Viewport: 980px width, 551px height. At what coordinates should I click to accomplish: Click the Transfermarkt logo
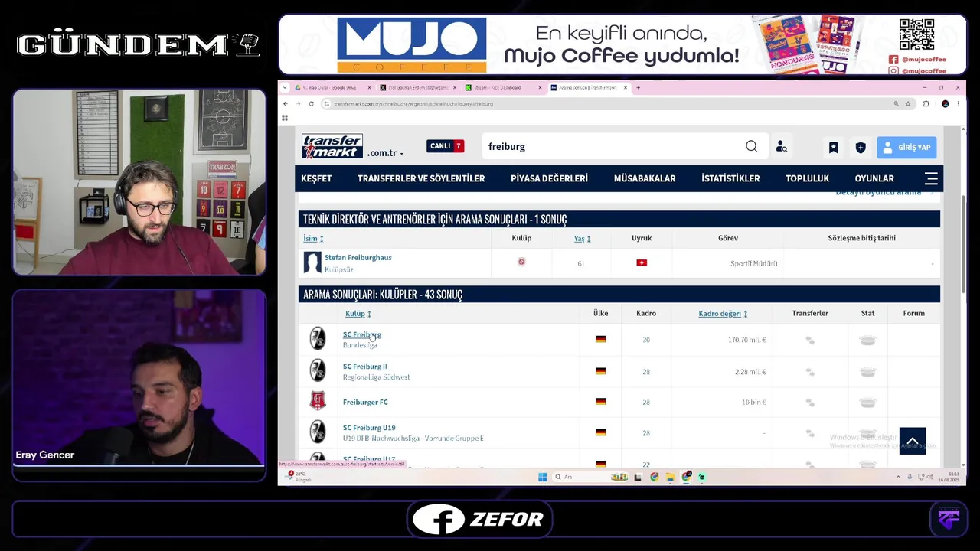332,146
